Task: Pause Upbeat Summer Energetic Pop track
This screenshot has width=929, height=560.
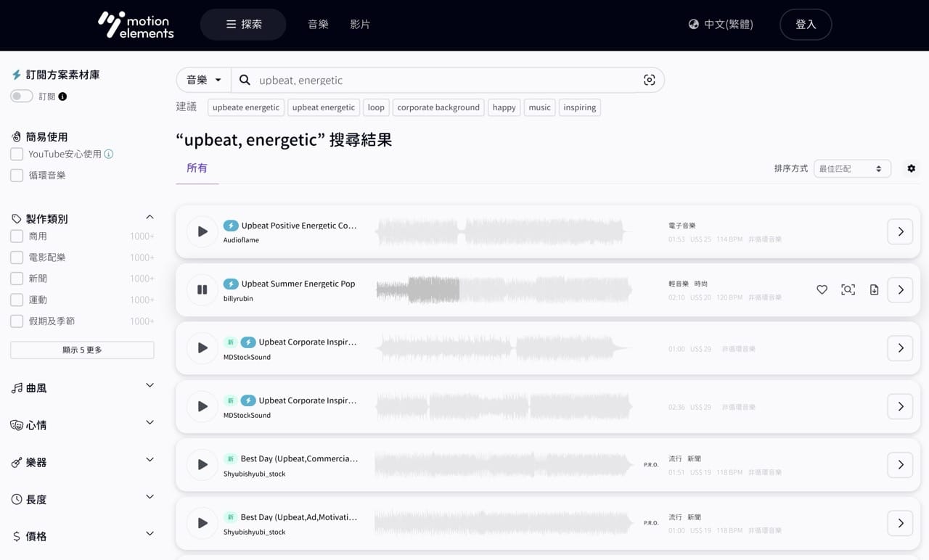Action: (x=202, y=289)
